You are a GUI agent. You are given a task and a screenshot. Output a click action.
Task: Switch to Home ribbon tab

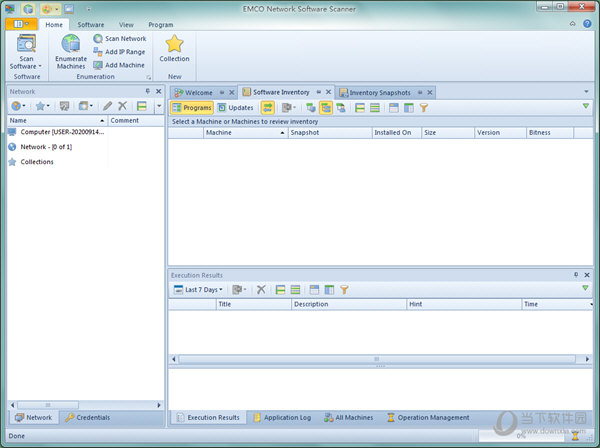coord(54,24)
